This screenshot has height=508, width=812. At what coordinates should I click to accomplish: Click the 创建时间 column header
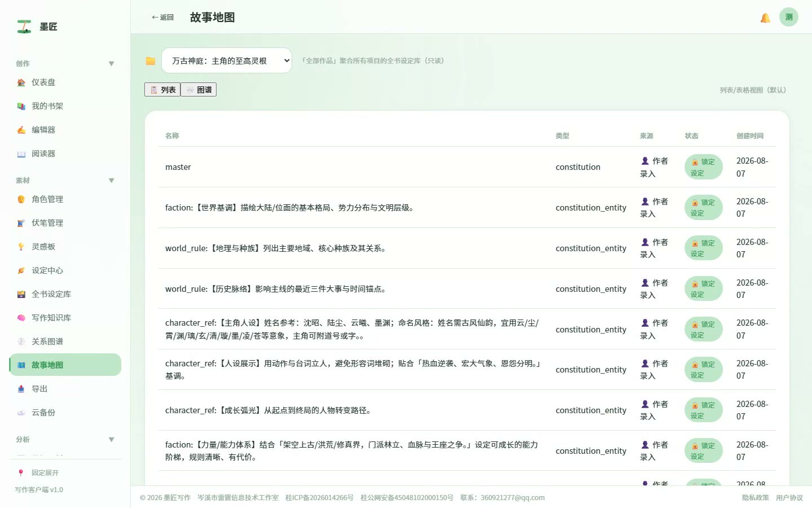pyautogui.click(x=750, y=136)
